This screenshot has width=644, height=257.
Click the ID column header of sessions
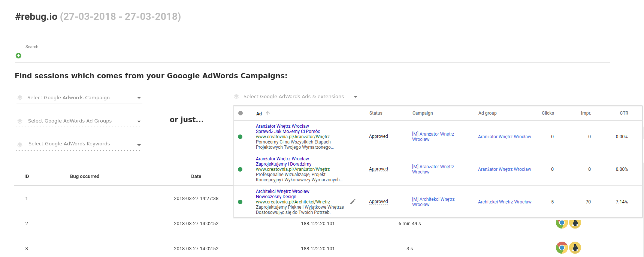27,176
